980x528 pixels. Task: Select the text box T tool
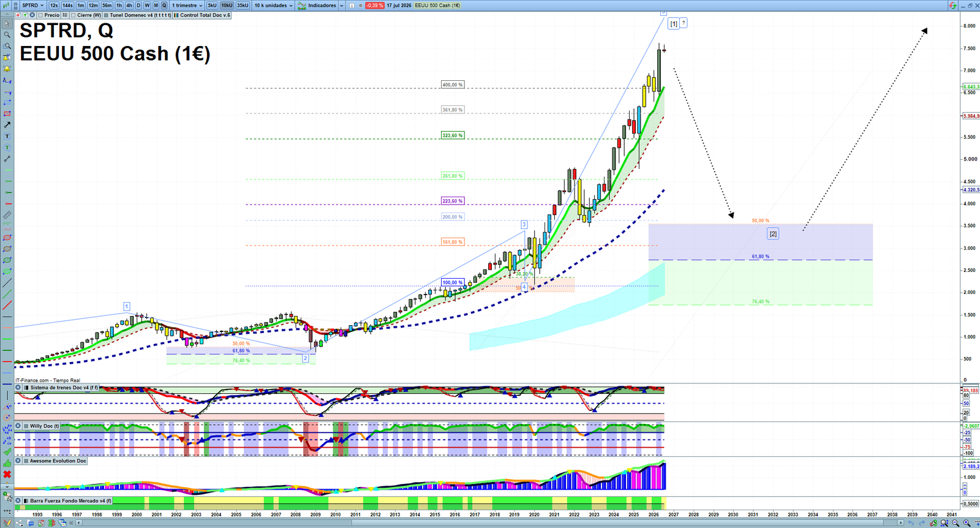coord(7,136)
